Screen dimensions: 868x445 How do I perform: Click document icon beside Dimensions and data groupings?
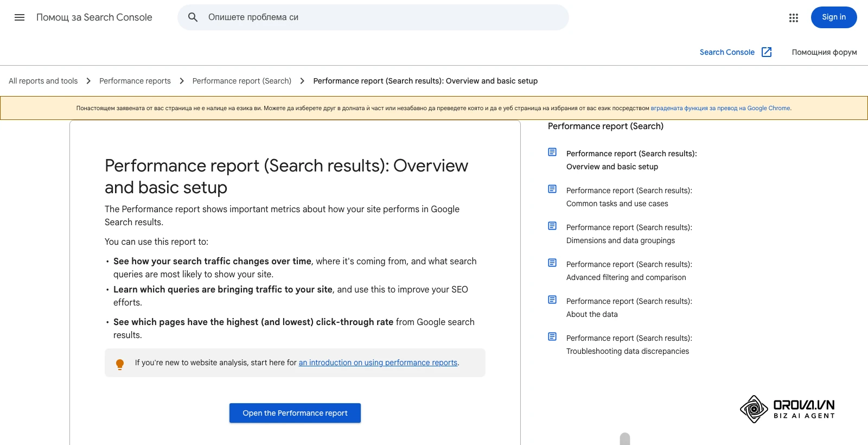click(552, 226)
